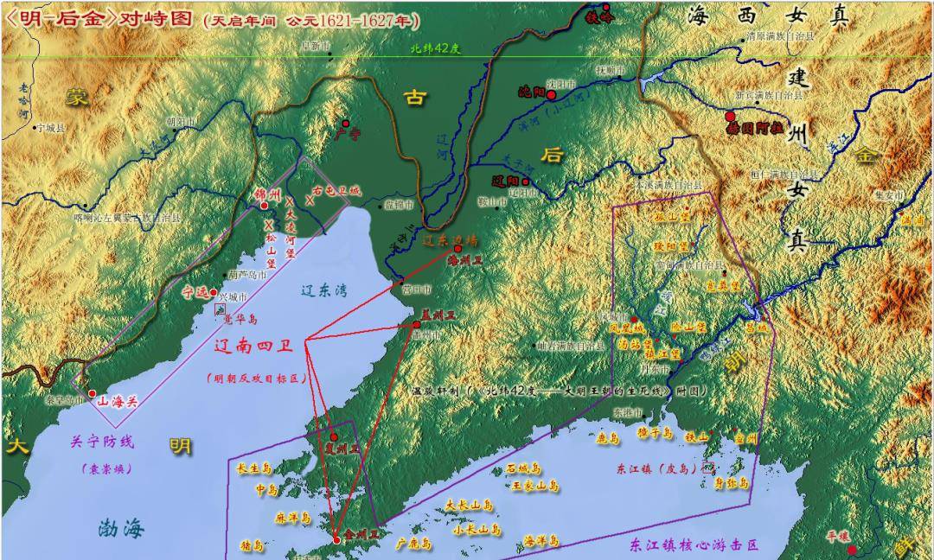Click the 海洋岛 island label
Screen dimensions: 934x560
pyautogui.click(x=541, y=540)
